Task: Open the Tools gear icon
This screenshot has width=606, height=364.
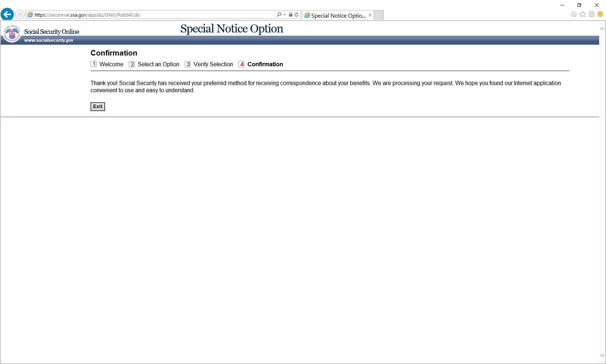Action: click(x=592, y=14)
